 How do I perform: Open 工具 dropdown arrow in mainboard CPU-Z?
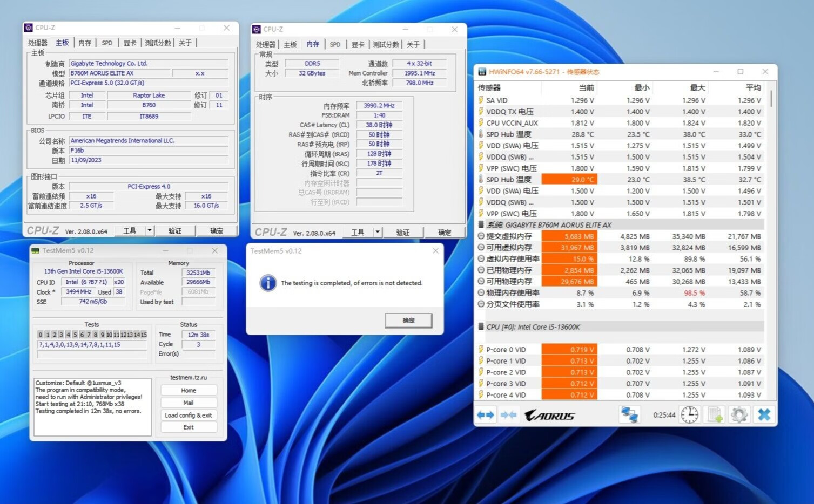[150, 230]
